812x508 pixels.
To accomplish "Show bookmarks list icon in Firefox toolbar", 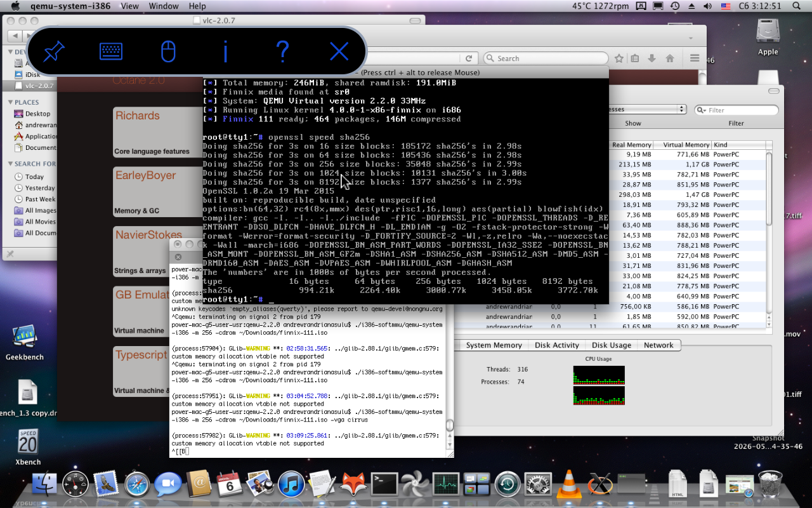I will click(635, 58).
